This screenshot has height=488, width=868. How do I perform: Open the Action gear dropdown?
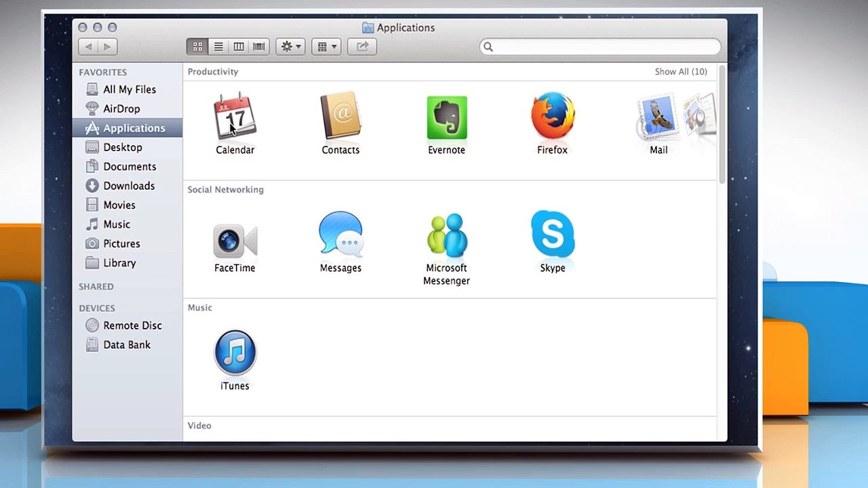pyautogui.click(x=290, y=47)
